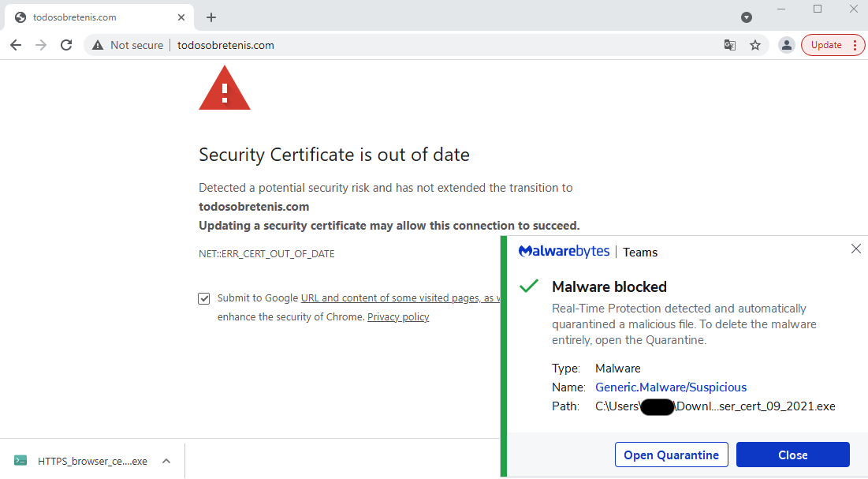Click the green Malware blocked checkmark
Screen dimensions: 868x479
(x=529, y=286)
